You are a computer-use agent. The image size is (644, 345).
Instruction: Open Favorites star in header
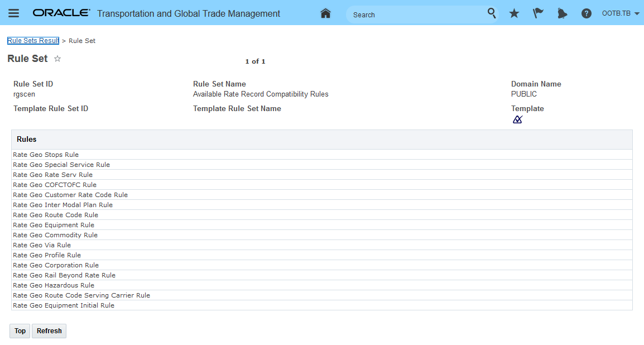pyautogui.click(x=514, y=13)
